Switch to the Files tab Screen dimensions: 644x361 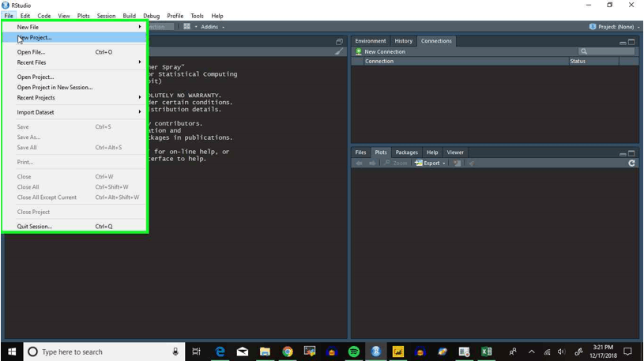coord(360,152)
